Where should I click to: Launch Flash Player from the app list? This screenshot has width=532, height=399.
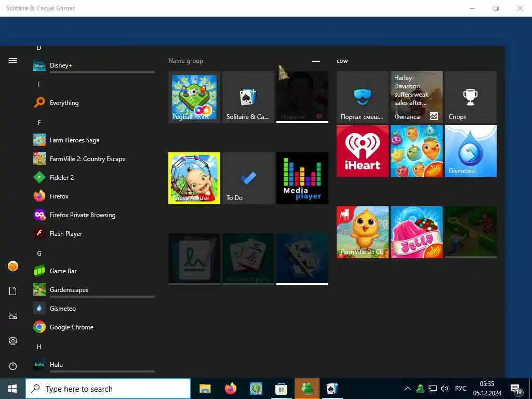94,233
